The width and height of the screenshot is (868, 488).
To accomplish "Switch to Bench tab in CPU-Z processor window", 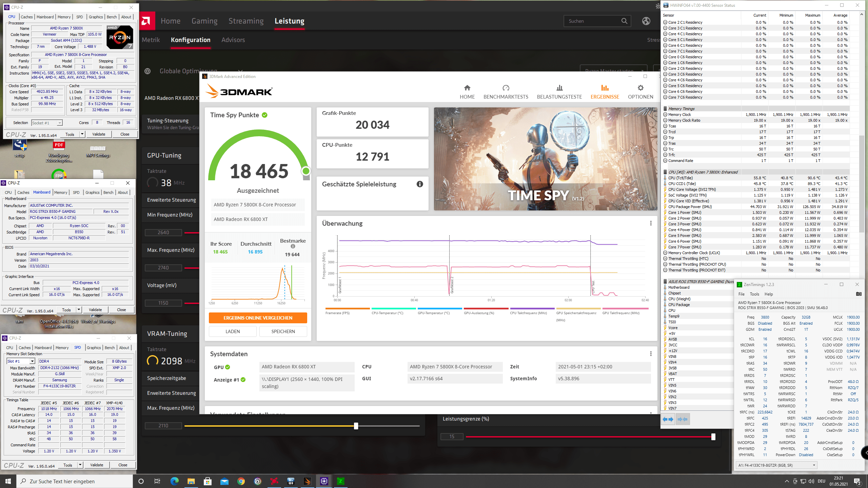I will [112, 17].
